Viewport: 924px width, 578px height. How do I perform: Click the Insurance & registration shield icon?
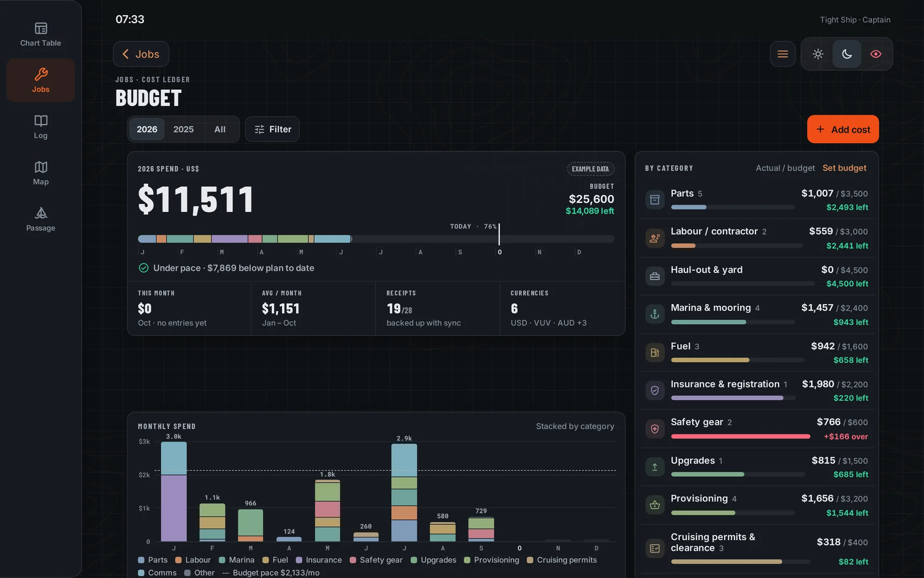(655, 391)
